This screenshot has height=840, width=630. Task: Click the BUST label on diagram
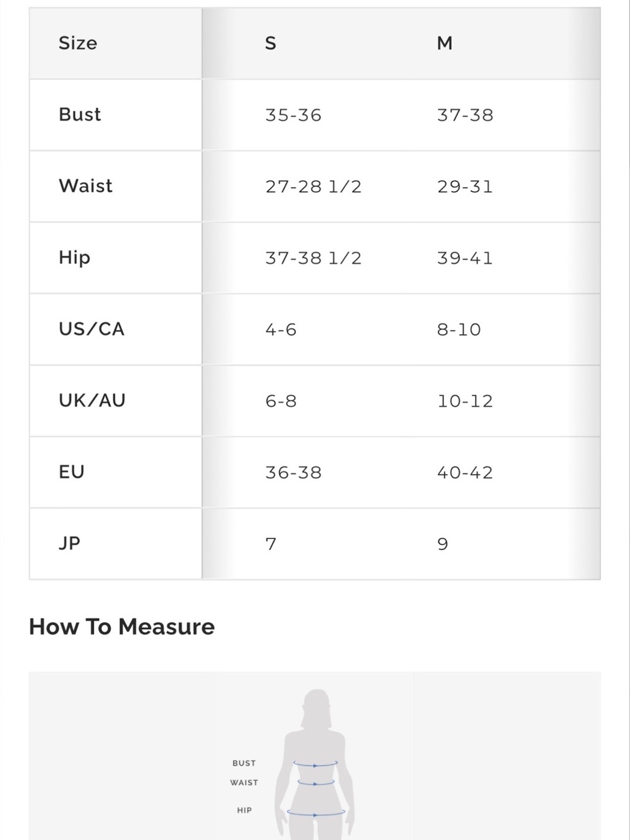coord(244,763)
